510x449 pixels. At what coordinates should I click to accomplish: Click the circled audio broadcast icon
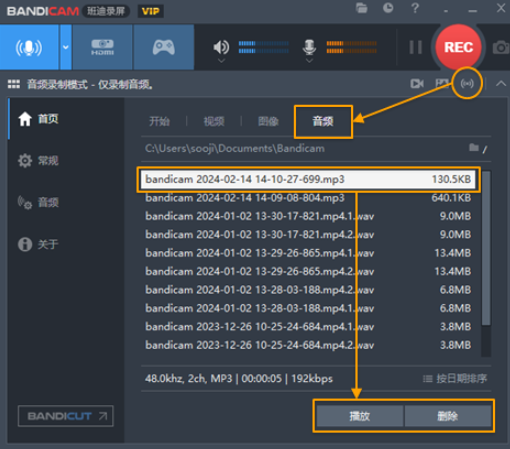tap(467, 83)
